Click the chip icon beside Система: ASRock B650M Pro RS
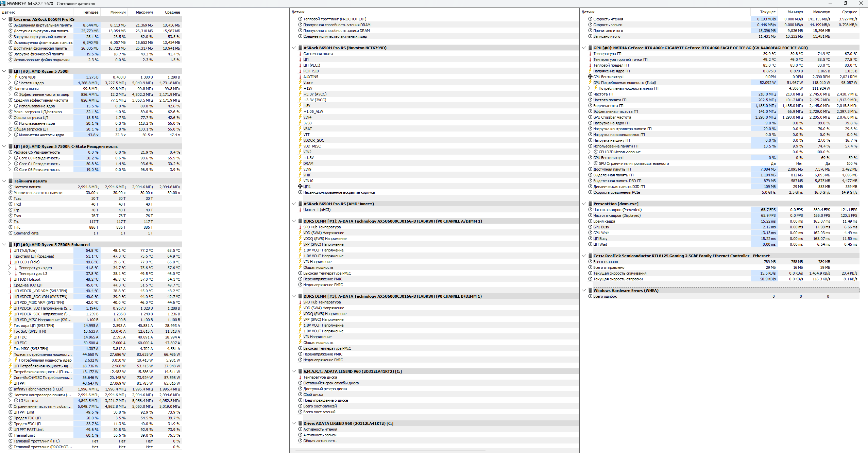The height and width of the screenshot is (453, 868). pos(11,19)
